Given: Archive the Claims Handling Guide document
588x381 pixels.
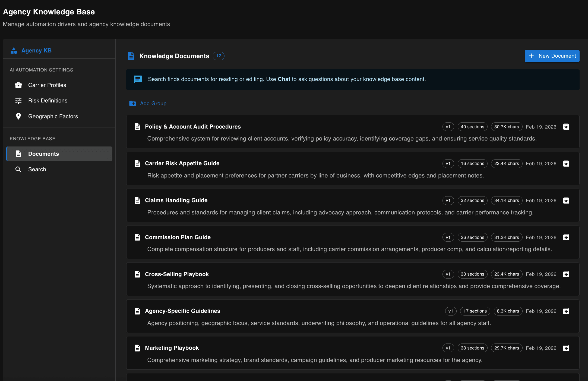Looking at the screenshot, I should (x=566, y=201).
